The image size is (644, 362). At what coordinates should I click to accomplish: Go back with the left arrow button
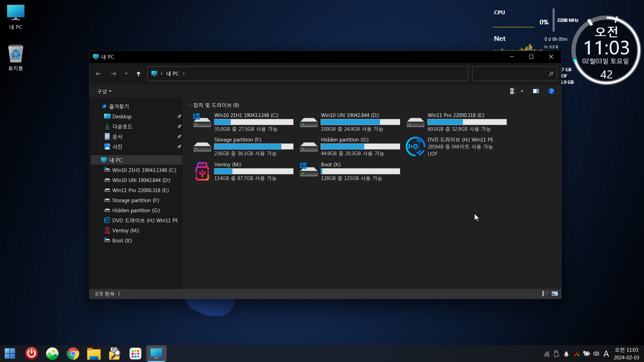(98, 74)
